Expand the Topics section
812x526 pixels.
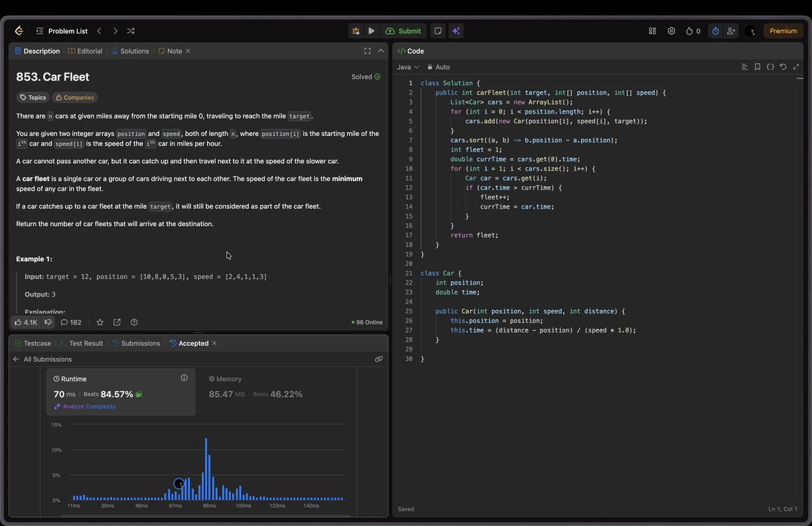(32, 97)
